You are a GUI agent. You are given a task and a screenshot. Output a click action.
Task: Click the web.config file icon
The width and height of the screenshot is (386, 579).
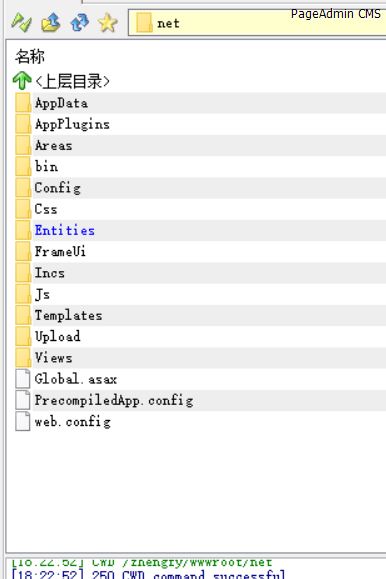click(x=23, y=421)
